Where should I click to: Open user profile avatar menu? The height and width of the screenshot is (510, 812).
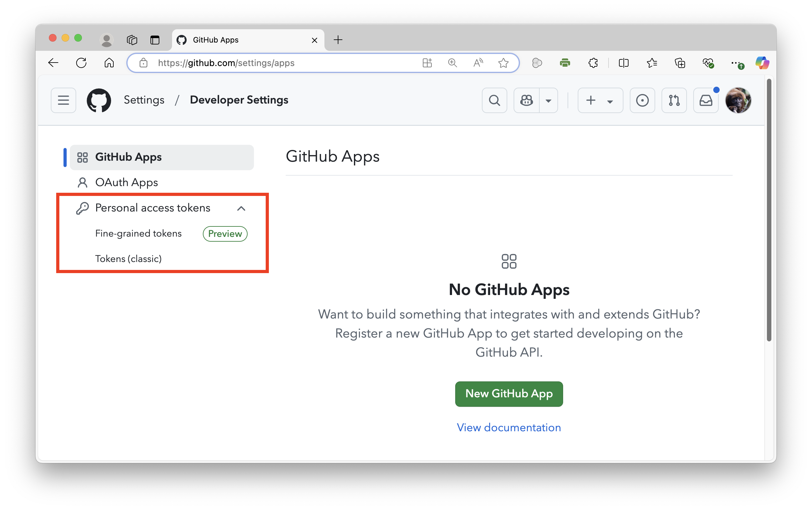[x=738, y=100]
